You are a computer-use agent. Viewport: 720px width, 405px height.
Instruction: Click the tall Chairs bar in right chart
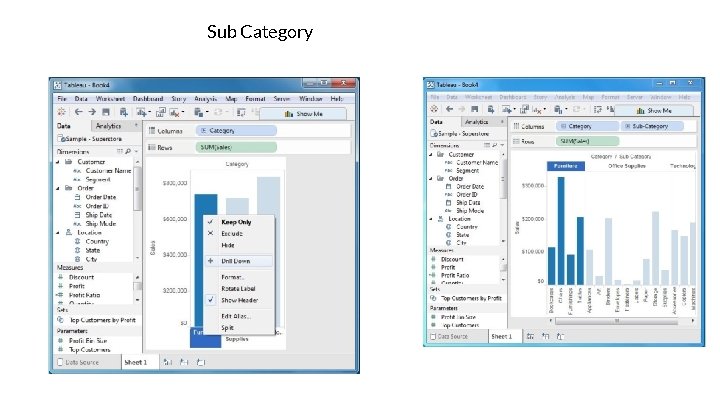561,231
